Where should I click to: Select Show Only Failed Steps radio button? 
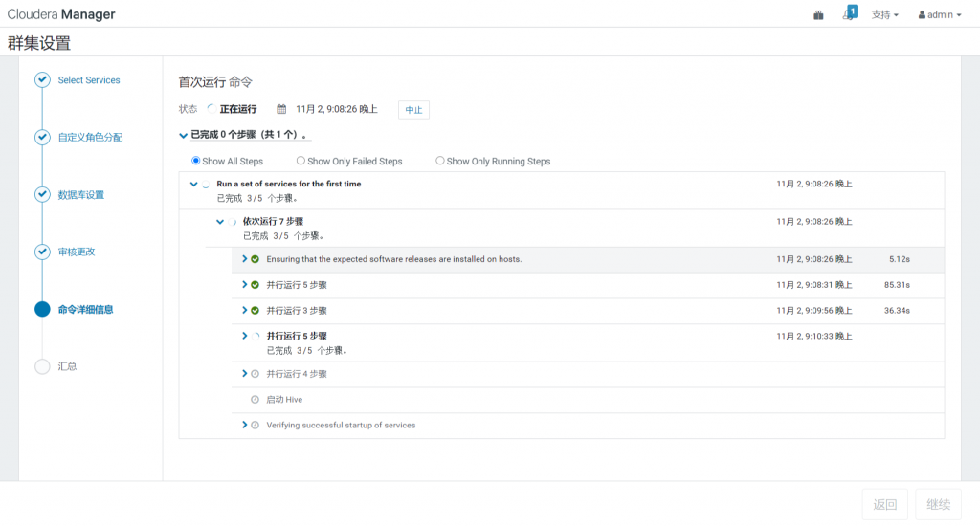[x=301, y=161]
